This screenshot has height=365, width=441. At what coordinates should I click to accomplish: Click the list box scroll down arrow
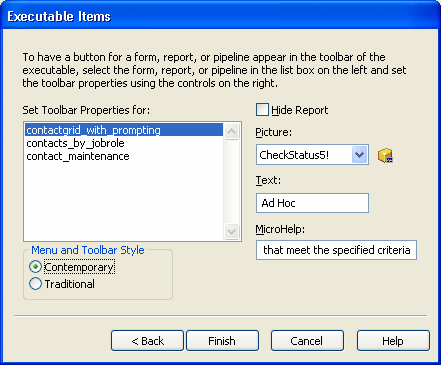232,231
